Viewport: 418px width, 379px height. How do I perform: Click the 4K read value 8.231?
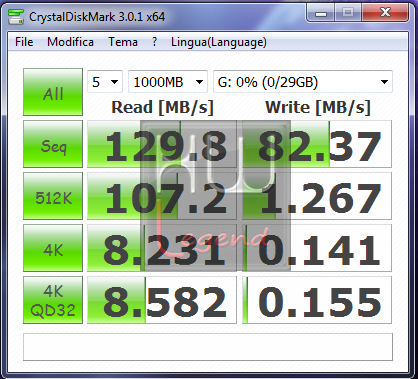pos(162,248)
